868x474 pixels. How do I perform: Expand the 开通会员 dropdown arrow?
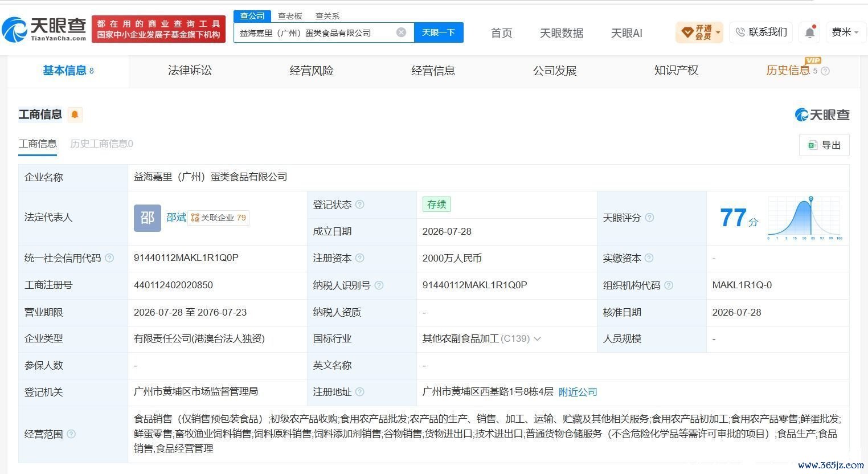click(718, 32)
